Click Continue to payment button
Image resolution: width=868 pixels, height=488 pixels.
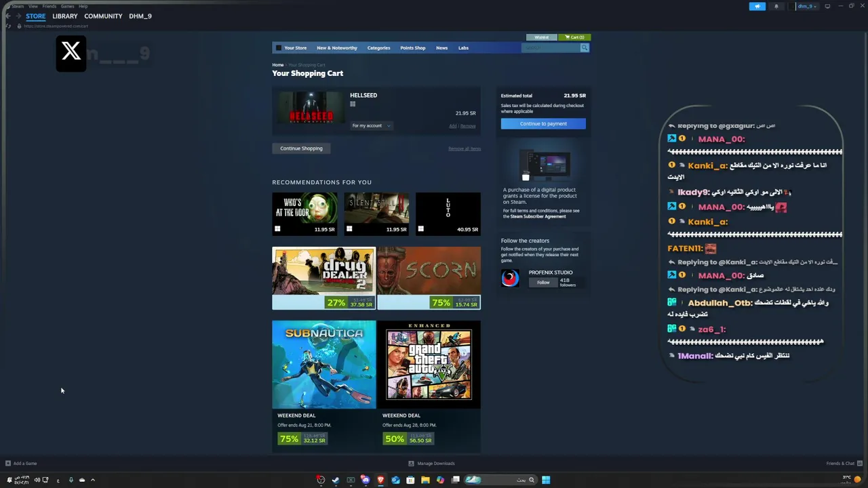[x=543, y=123]
